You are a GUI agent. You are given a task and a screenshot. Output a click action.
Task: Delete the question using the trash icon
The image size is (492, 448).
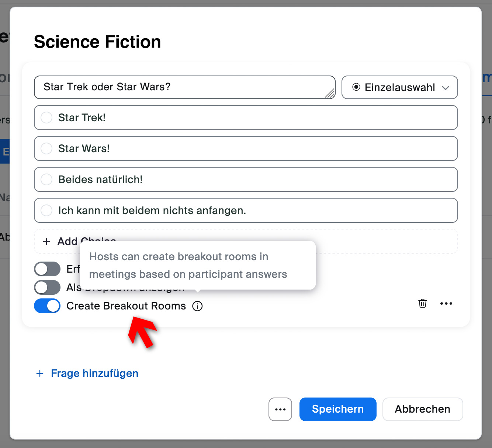click(x=423, y=303)
